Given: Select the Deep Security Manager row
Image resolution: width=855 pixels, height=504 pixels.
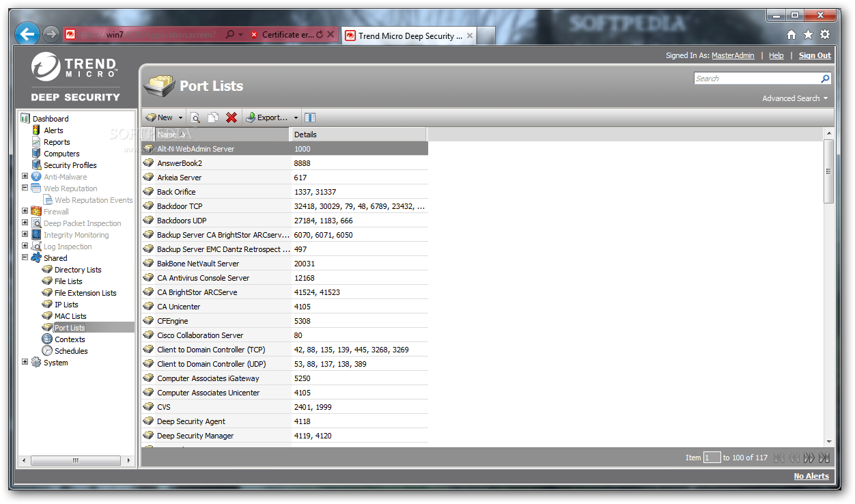Looking at the screenshot, I should (285, 436).
